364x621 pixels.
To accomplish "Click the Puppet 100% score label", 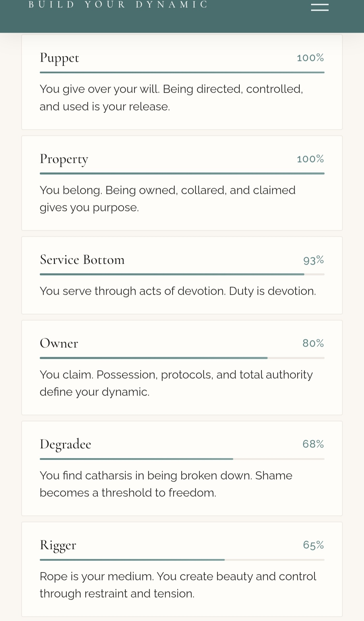I will tap(310, 58).
